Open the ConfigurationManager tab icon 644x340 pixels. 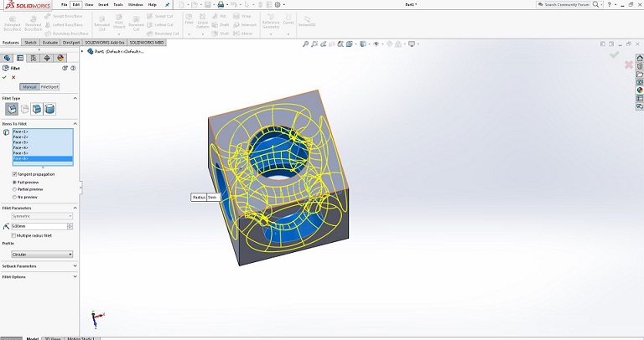pos(34,59)
